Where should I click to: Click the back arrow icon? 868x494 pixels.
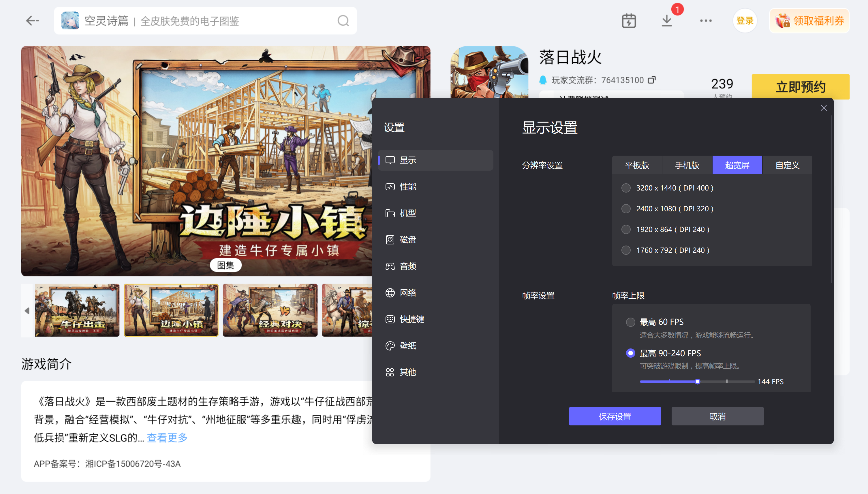point(33,21)
